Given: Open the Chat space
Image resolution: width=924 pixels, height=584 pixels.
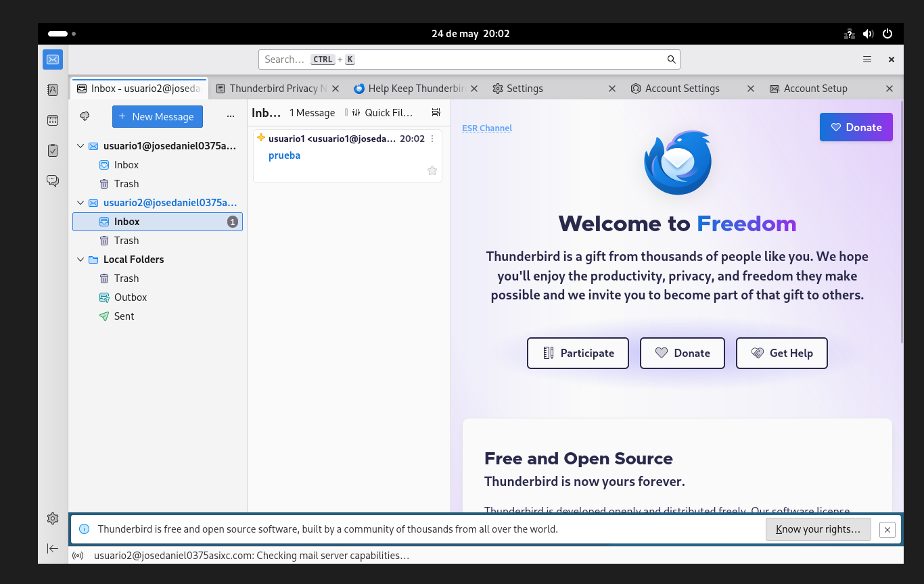Looking at the screenshot, I should 53,180.
